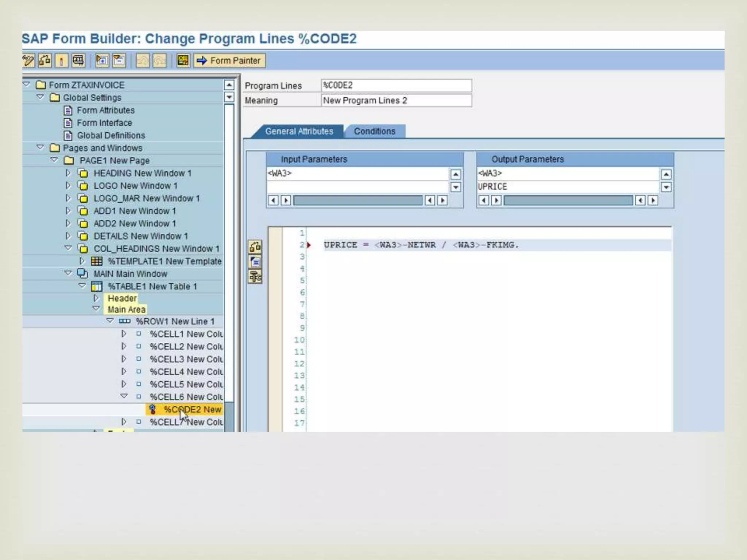747x560 pixels.
Task: Click the Collapse subtree toolbar icon
Action: point(119,61)
